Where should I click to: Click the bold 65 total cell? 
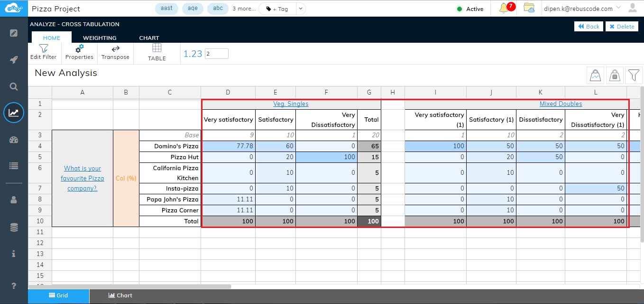point(369,146)
